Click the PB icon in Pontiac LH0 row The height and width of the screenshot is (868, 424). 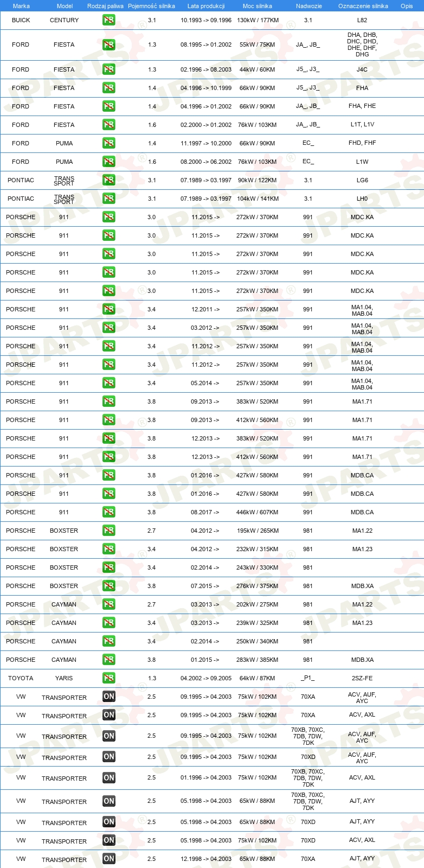click(108, 199)
